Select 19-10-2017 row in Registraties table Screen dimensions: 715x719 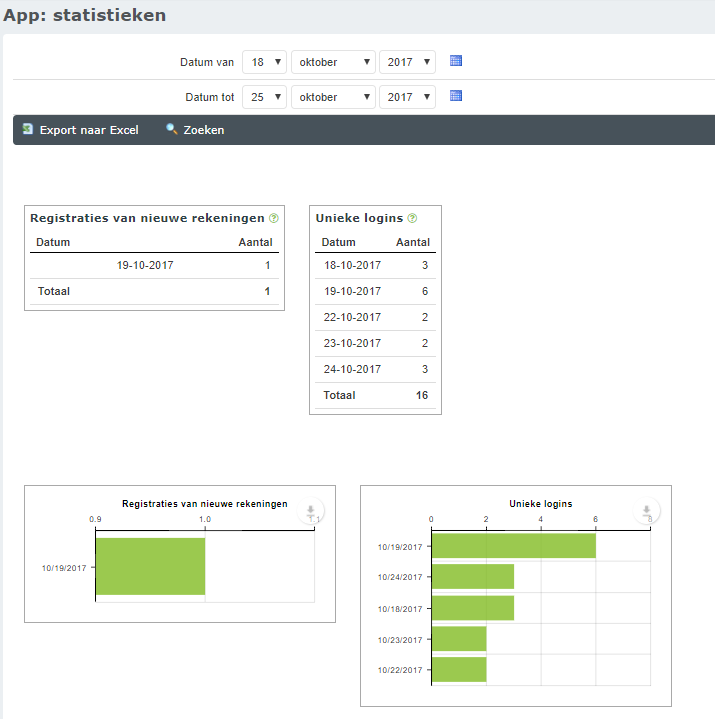[154, 265]
